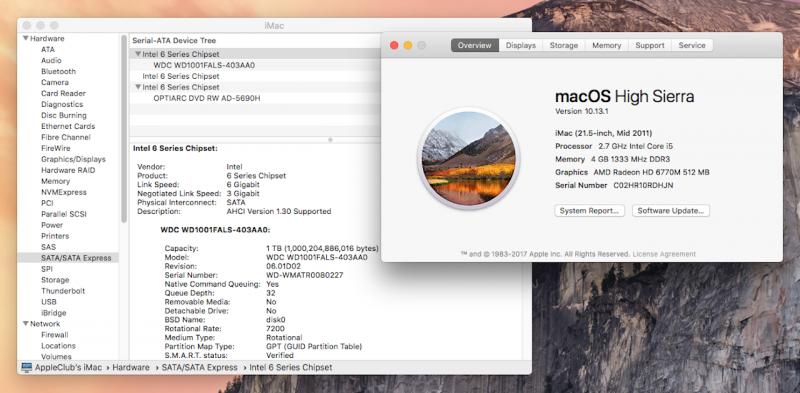
Task: Click the System Report button
Action: [589, 211]
